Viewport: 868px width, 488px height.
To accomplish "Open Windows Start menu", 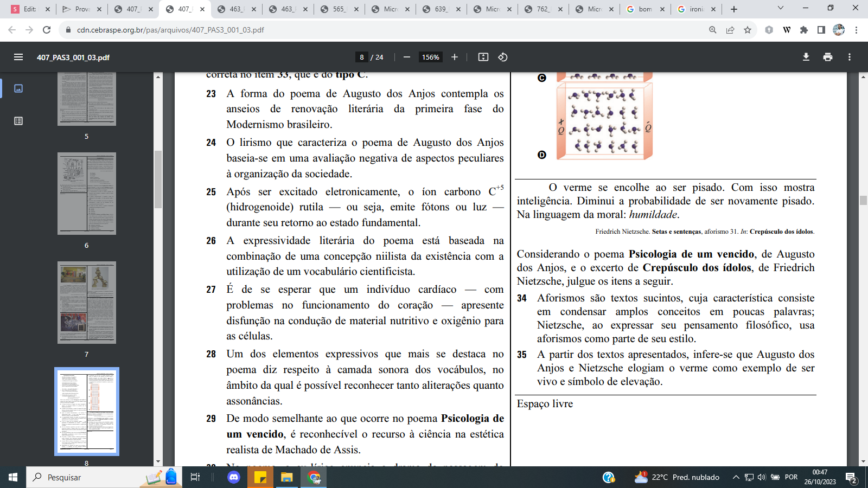I will (x=13, y=477).
